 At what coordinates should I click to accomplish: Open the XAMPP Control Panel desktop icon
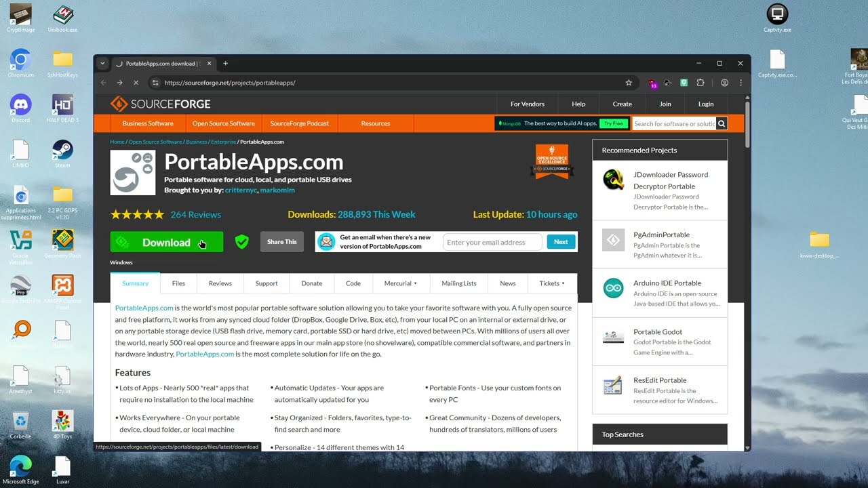62,291
